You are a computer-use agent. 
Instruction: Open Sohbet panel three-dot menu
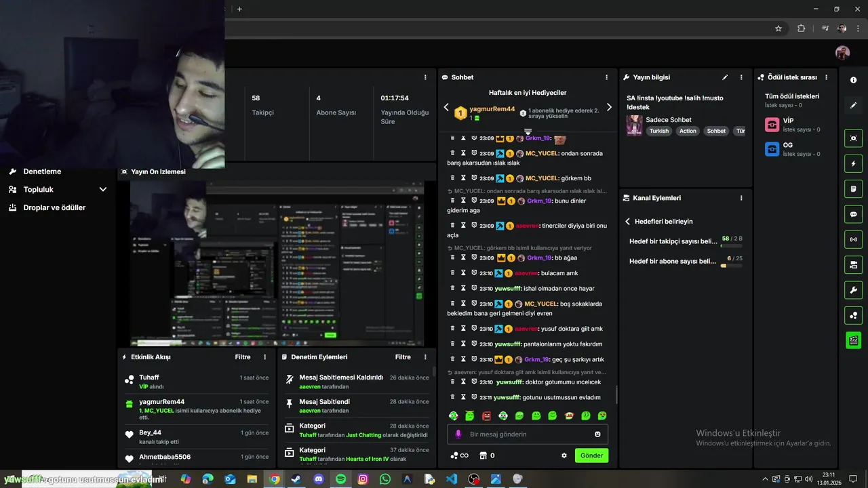pos(606,77)
